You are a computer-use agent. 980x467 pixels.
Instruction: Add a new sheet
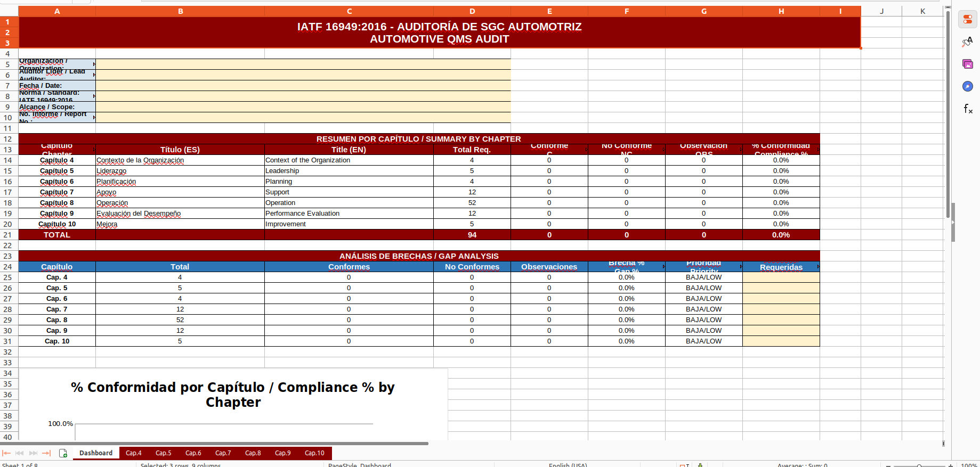click(63, 453)
